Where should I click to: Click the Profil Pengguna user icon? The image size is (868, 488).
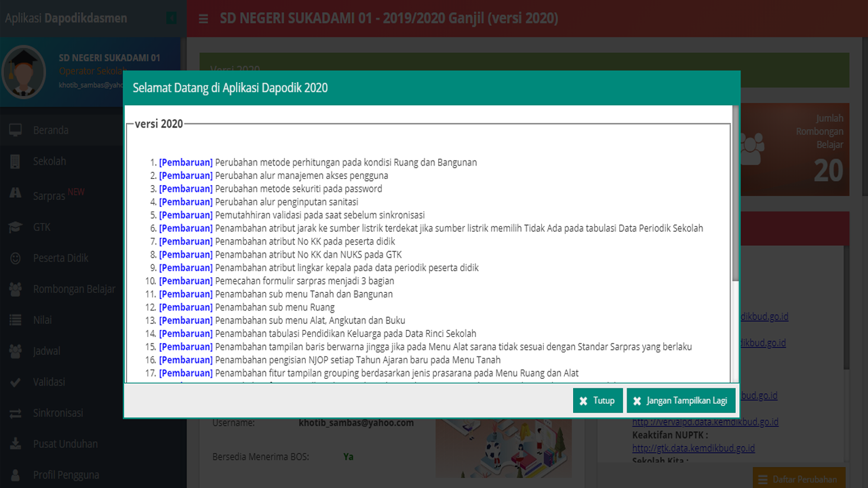click(16, 475)
